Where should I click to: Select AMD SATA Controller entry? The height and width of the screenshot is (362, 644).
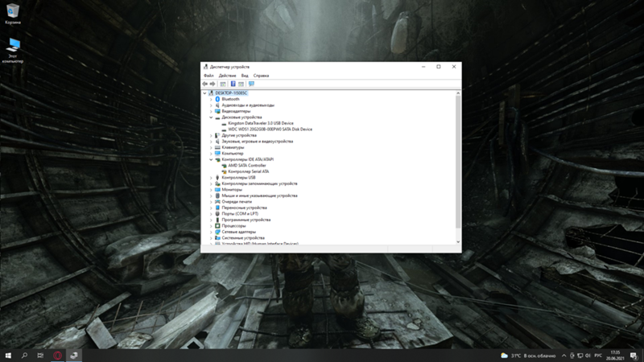point(247,166)
